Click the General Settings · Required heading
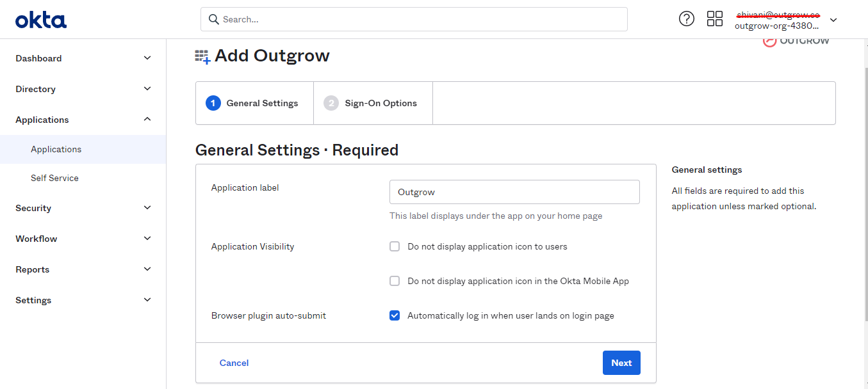This screenshot has height=389, width=868. pos(297,150)
